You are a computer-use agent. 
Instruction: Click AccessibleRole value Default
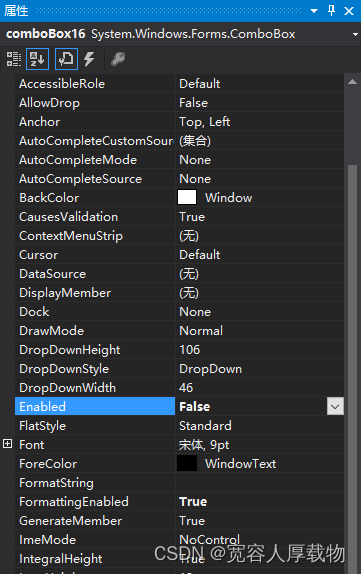tap(200, 84)
